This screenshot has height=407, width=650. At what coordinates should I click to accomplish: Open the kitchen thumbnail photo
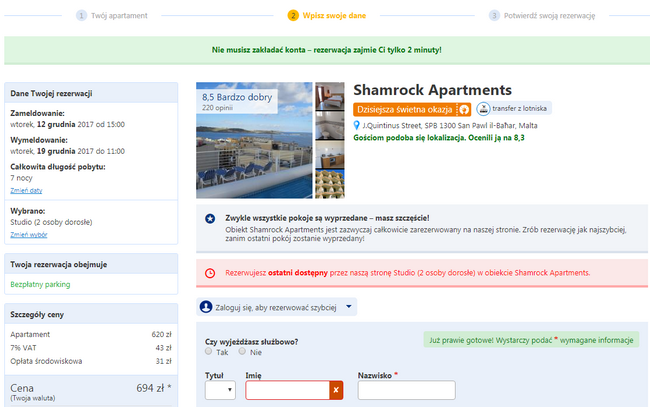[x=330, y=155]
